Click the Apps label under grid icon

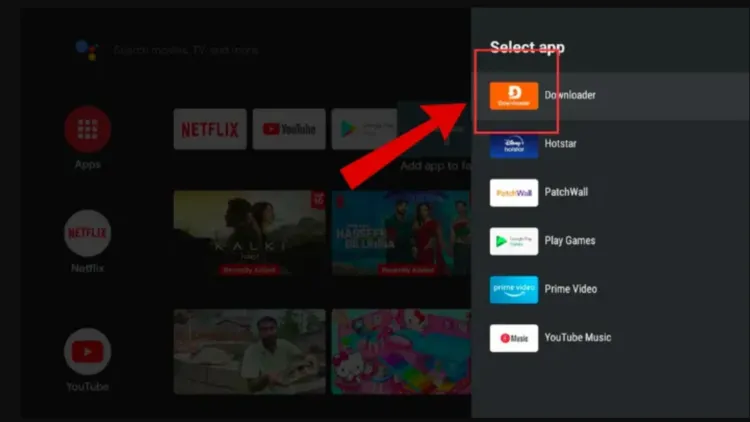tap(88, 165)
